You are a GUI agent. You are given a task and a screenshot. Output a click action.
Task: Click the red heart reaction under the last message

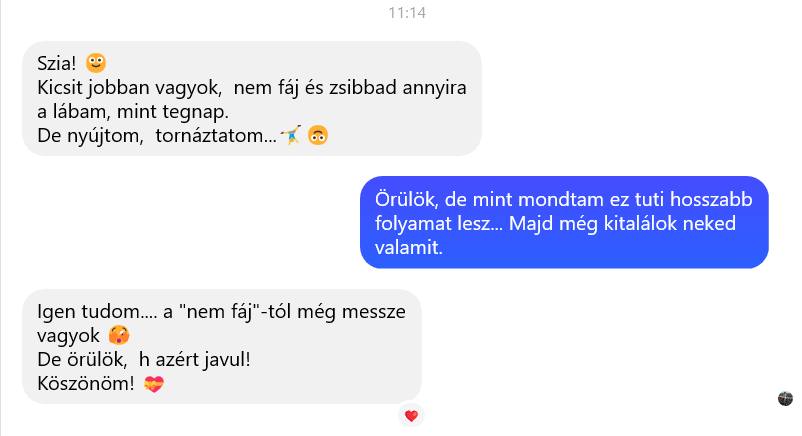pos(411,416)
